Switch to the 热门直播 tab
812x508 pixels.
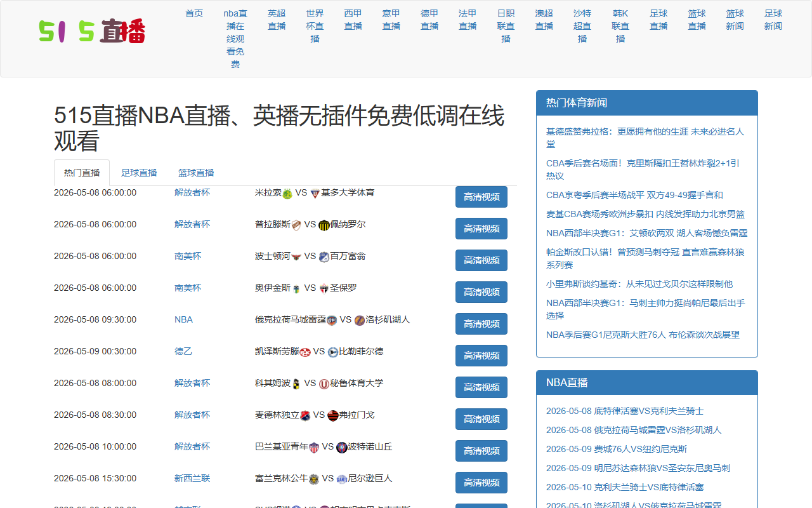pos(82,173)
